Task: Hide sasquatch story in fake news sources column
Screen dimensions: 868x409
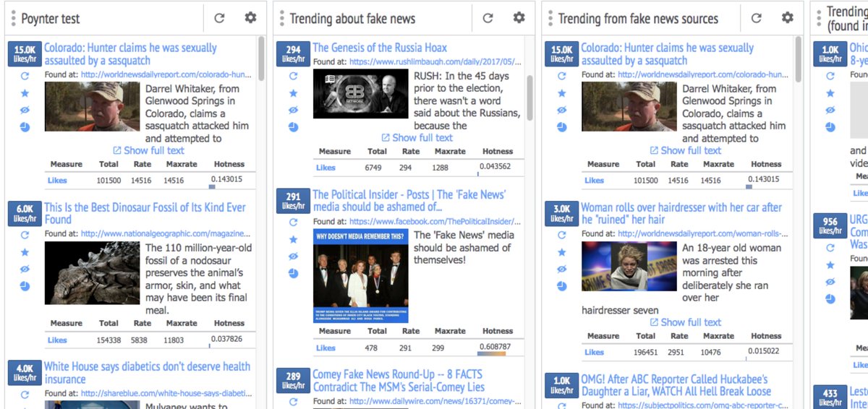Action: pyautogui.click(x=561, y=110)
